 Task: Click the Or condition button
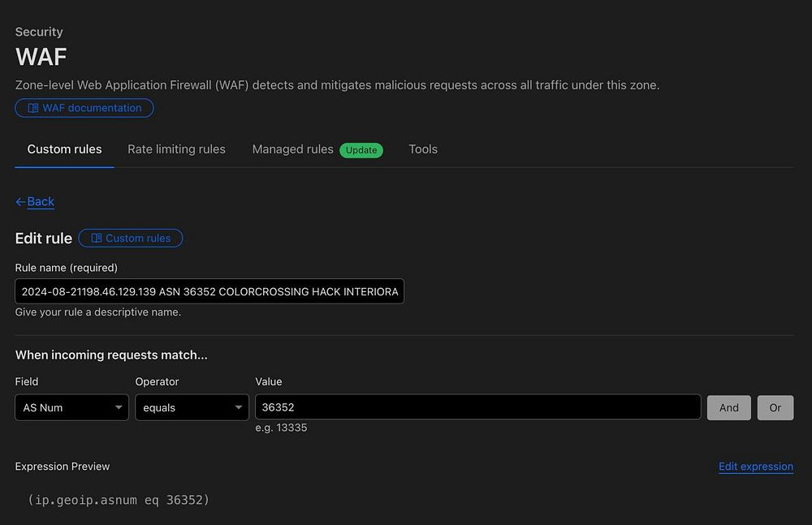(775, 407)
